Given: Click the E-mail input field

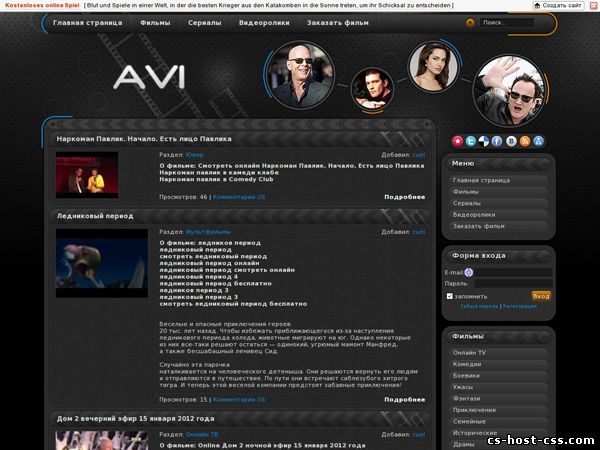Looking at the screenshot, I should [x=514, y=272].
